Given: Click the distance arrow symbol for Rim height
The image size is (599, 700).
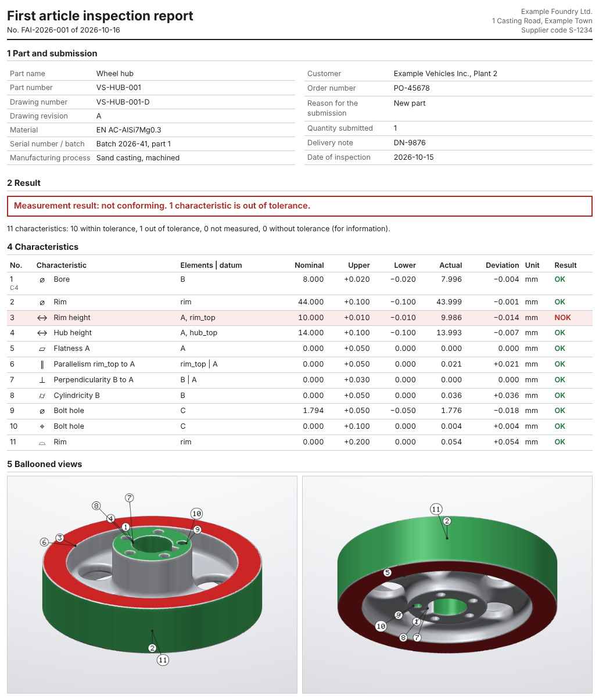Looking at the screenshot, I should tap(42, 318).
